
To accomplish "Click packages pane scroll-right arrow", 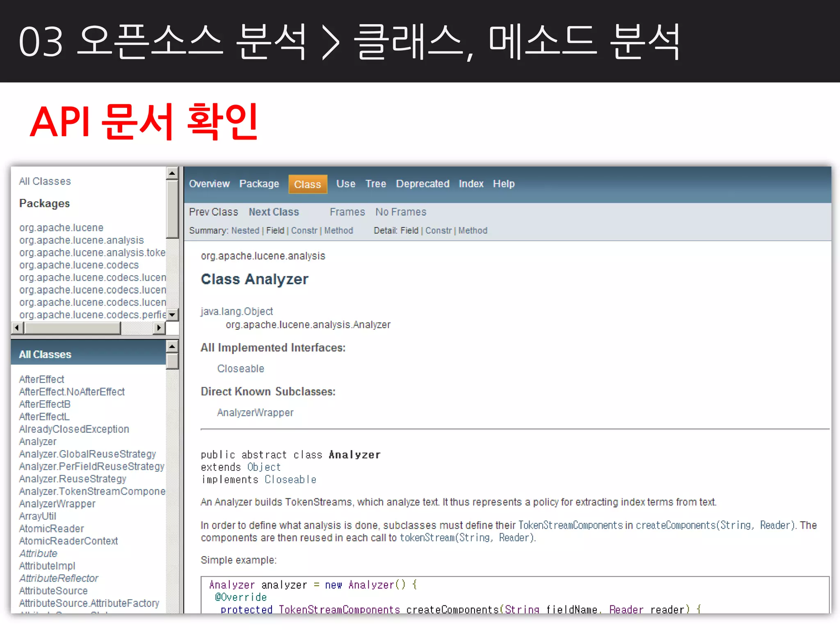I will point(159,328).
